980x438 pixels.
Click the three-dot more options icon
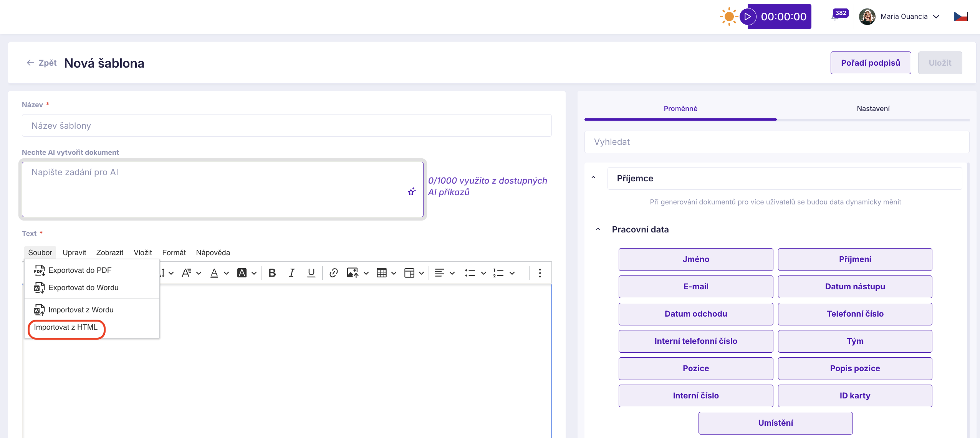(x=540, y=273)
